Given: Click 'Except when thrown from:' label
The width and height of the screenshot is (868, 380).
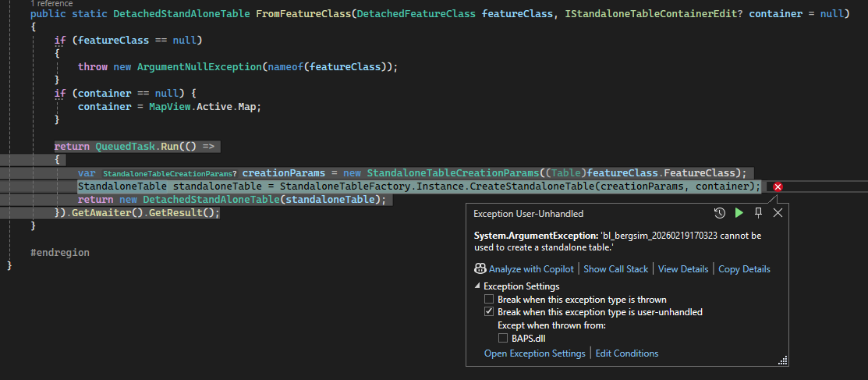Looking at the screenshot, I should 552,325.
